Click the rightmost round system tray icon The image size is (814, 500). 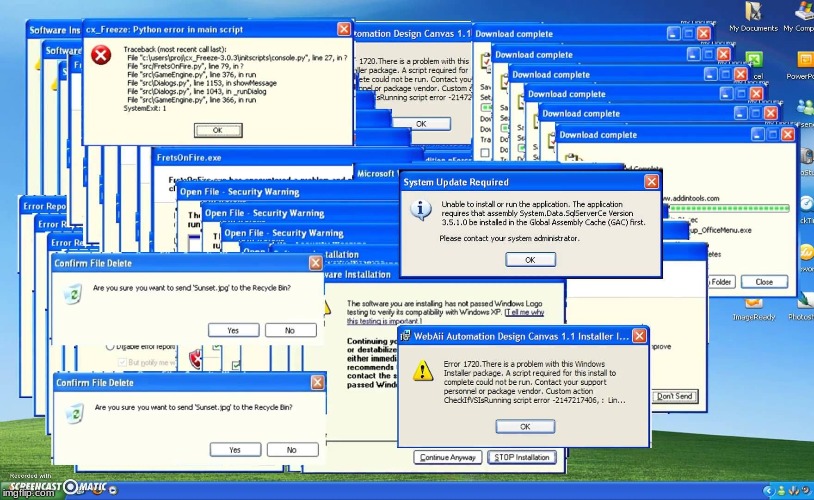click(804, 490)
